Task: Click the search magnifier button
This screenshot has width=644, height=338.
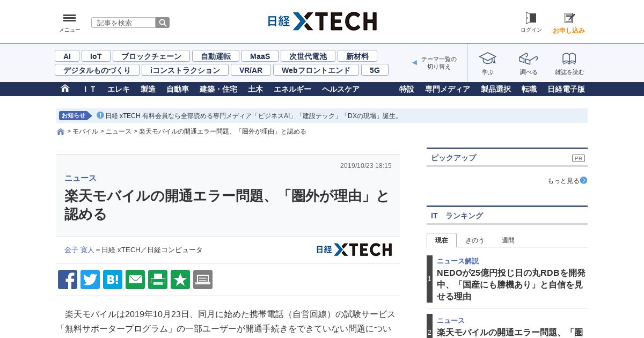Action: [163, 23]
